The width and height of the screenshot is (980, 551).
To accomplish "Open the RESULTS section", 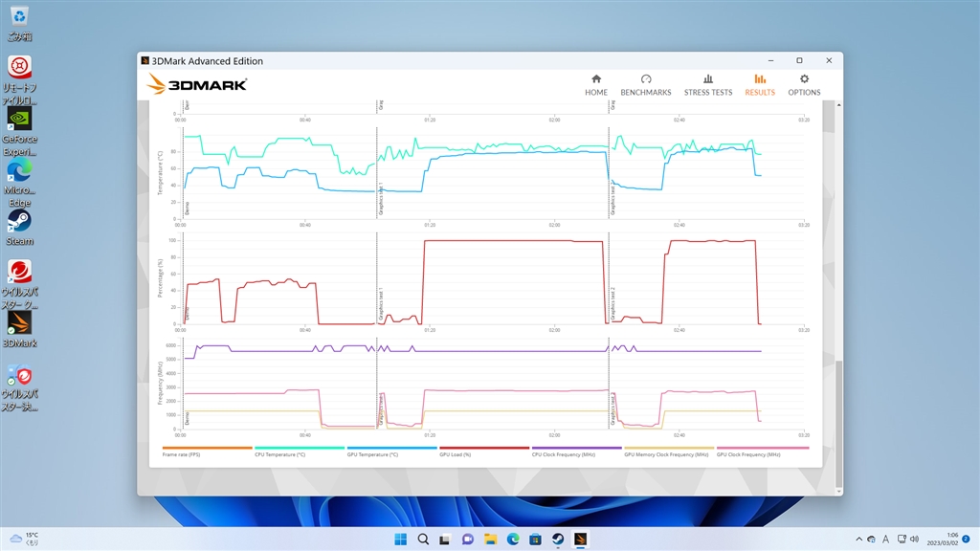I will (759, 85).
